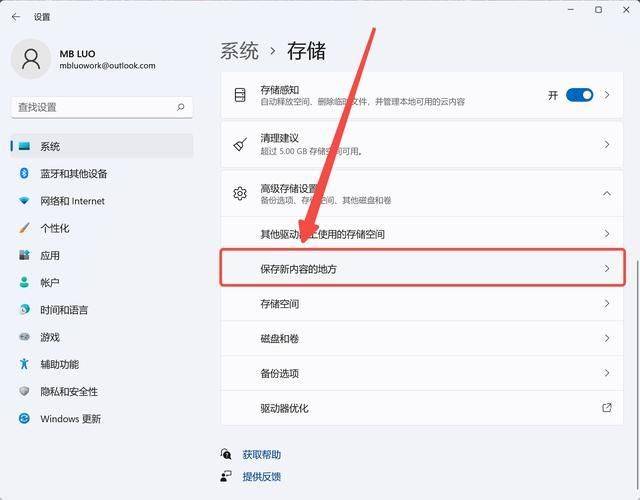
Task: Click the search magnifier icon
Action: coord(180,107)
